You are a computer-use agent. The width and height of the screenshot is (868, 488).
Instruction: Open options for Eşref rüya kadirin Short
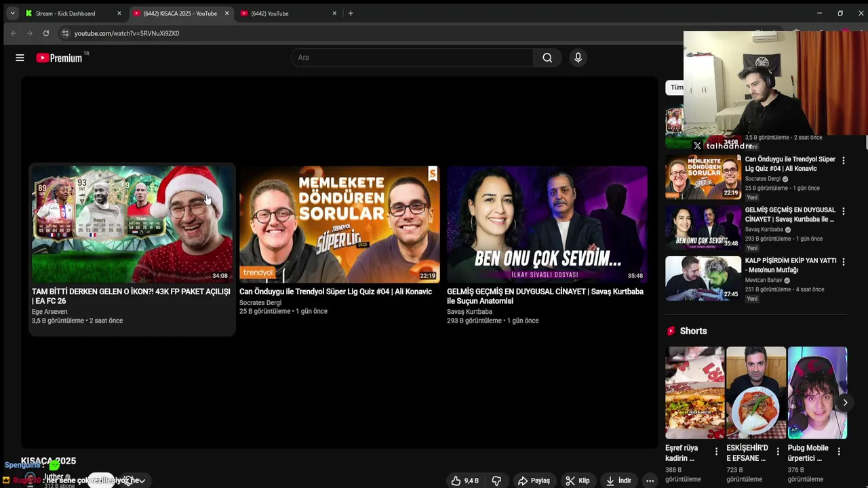click(716, 451)
